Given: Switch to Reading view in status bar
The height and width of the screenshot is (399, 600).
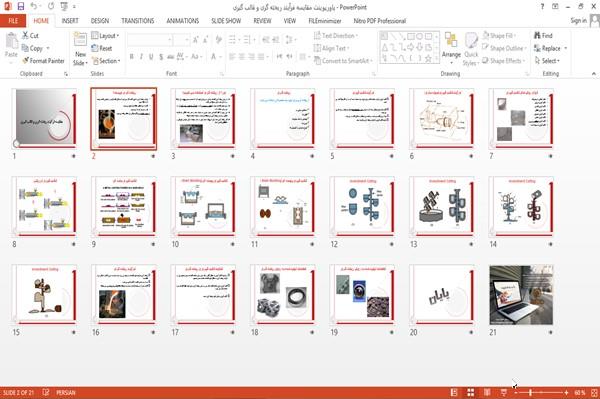Looking at the screenshot, I should coord(487,392).
